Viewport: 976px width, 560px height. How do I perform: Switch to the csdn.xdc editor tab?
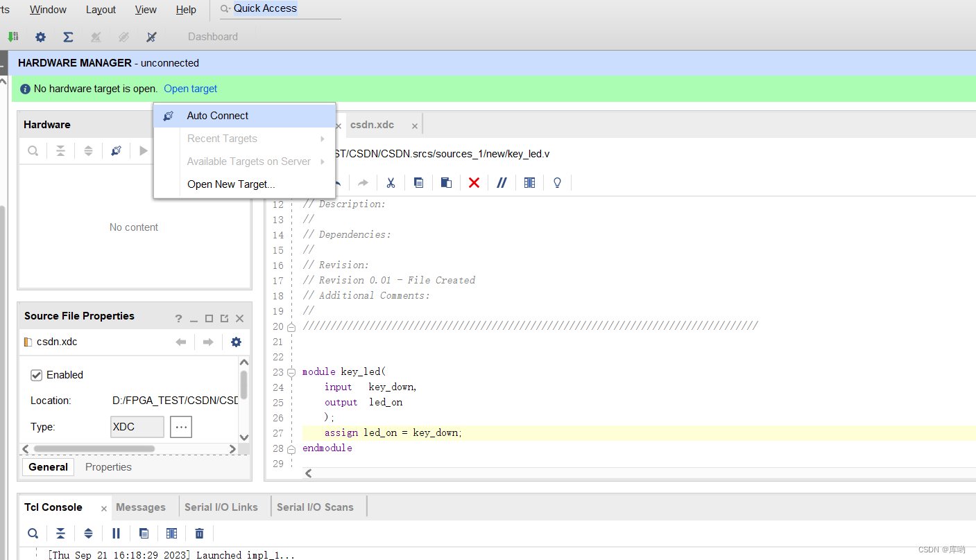[372, 125]
